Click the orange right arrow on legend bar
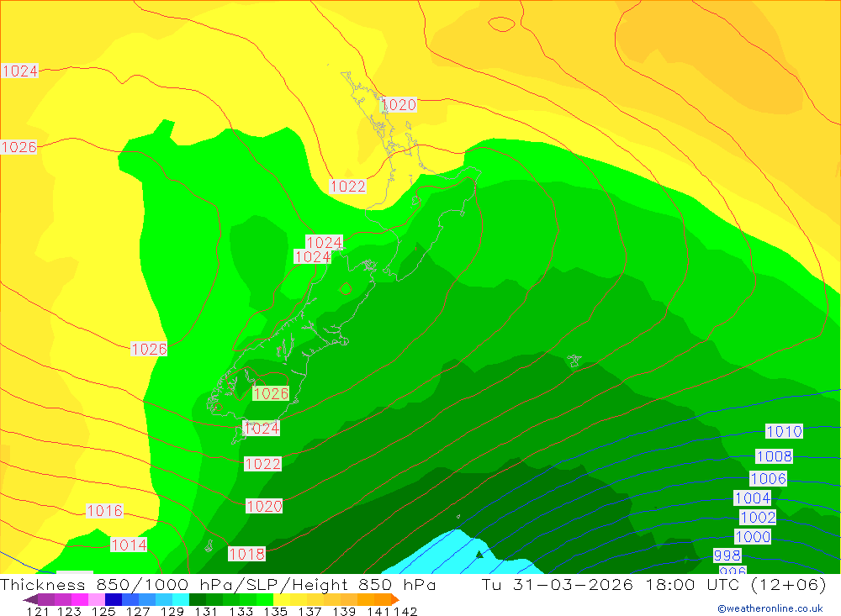 396,599
